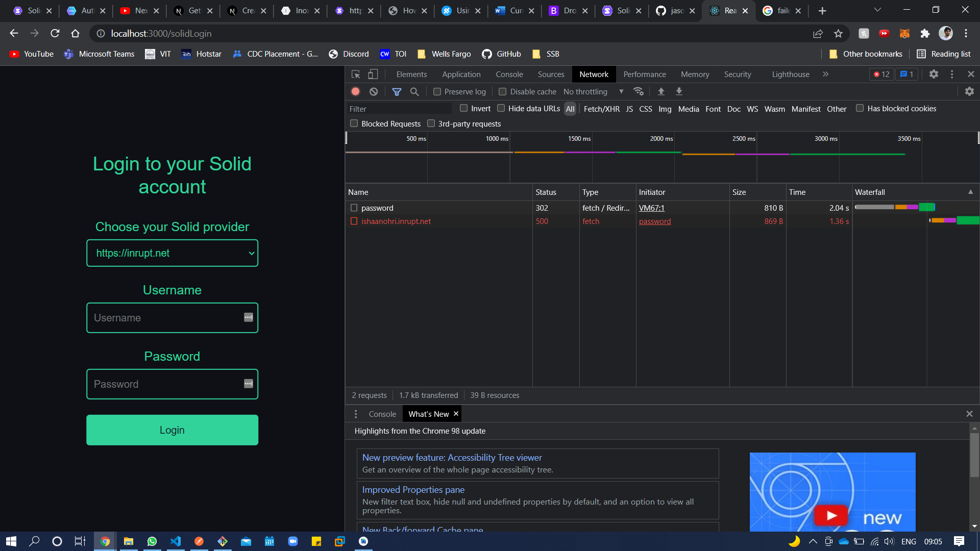This screenshot has height=551, width=980.
Task: Tick the Blocked Requests checkbox
Action: [x=354, y=123]
